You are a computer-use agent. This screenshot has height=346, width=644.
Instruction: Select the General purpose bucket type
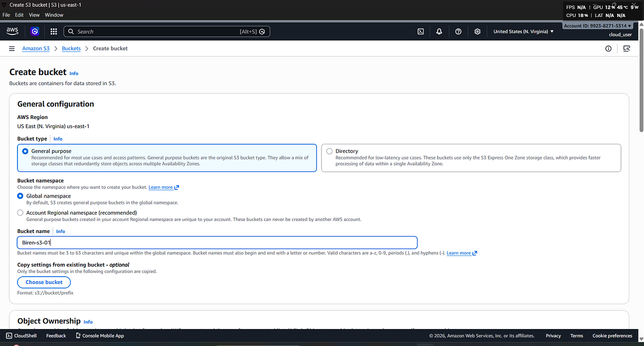coord(167,158)
